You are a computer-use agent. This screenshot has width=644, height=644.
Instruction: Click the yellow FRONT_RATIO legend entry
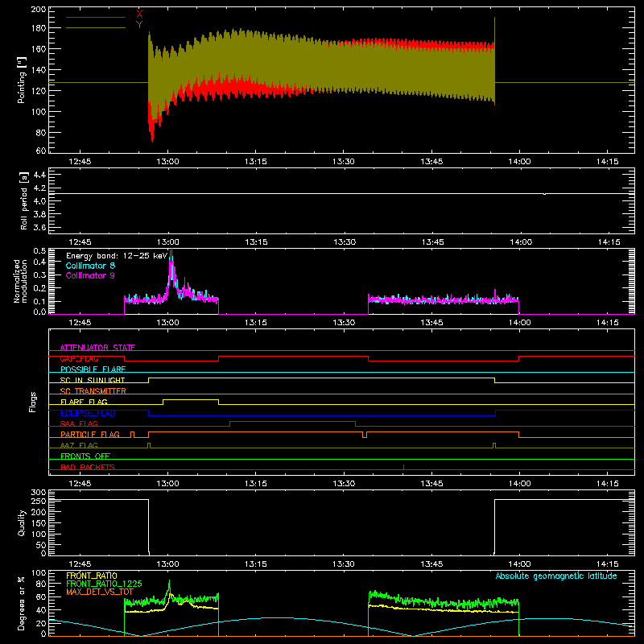[x=92, y=576]
